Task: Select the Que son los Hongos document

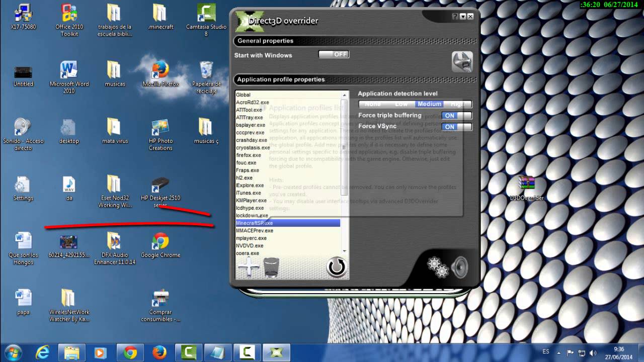Action: point(23,249)
